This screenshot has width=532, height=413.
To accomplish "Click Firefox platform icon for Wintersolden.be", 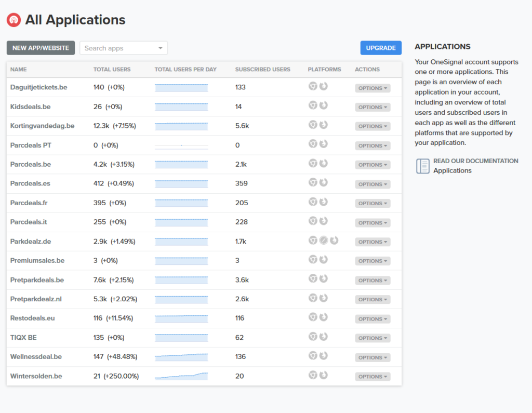I will point(323,375).
